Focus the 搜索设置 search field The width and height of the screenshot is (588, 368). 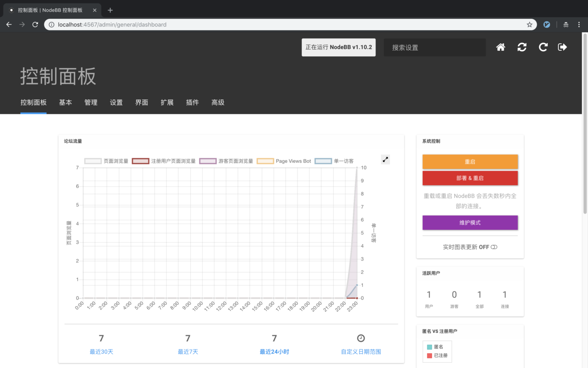tap(434, 47)
